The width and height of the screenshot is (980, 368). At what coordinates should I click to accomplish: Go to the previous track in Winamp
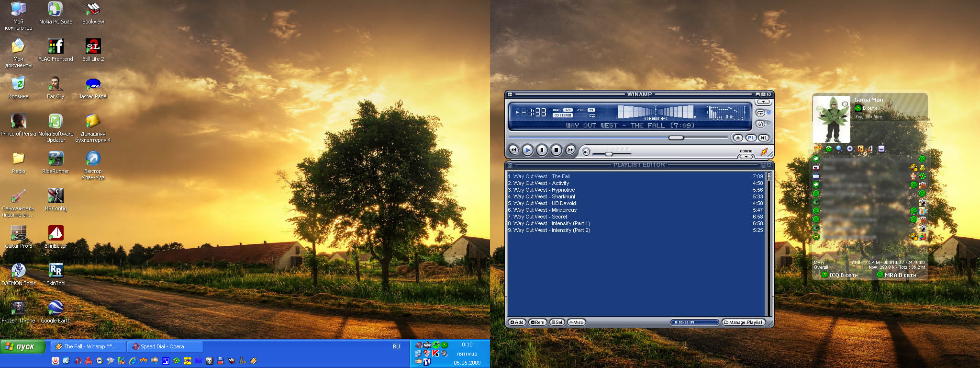(x=513, y=150)
